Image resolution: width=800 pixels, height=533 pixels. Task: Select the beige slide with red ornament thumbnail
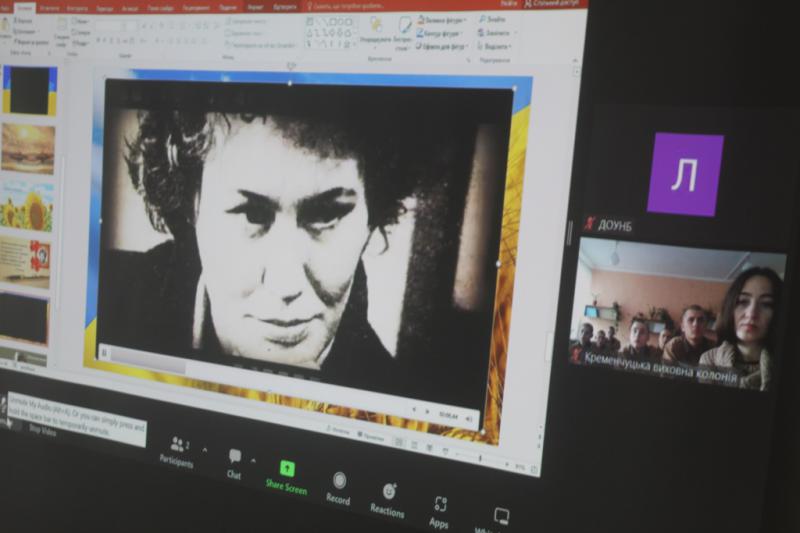tap(25, 263)
